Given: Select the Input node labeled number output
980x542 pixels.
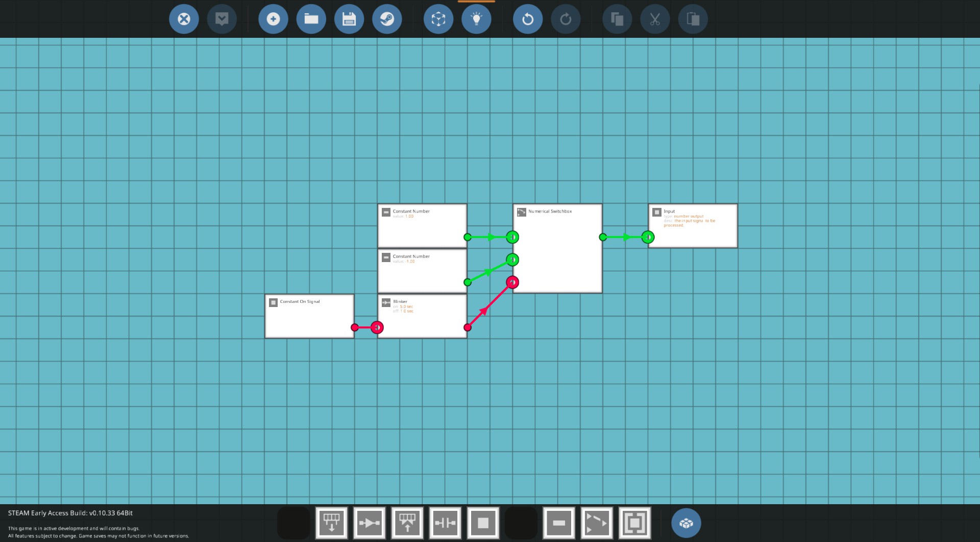Looking at the screenshot, I should tap(693, 226).
